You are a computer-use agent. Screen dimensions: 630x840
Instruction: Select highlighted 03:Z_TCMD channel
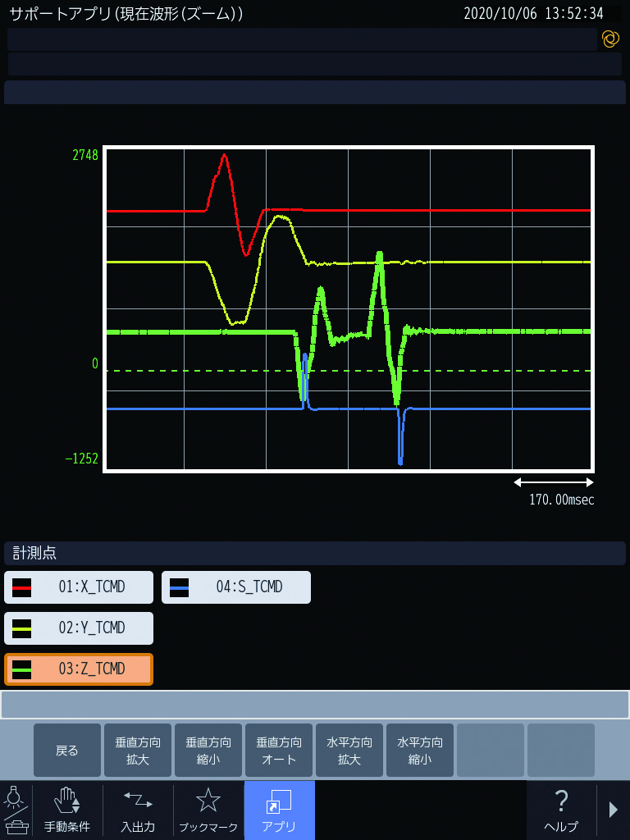pyautogui.click(x=79, y=669)
